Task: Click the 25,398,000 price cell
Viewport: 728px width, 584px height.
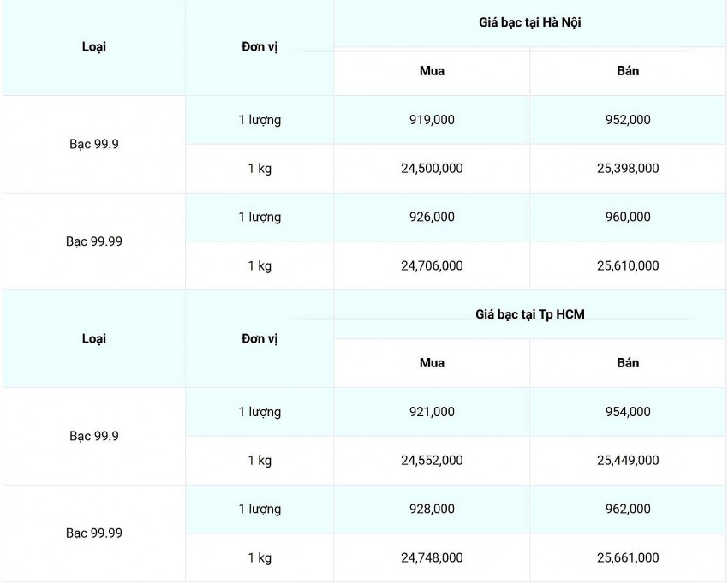Action: [x=628, y=169]
